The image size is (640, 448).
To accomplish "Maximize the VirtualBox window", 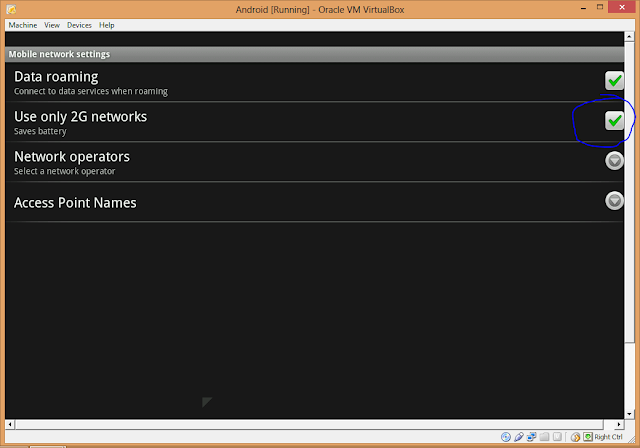I will pos(600,8).
